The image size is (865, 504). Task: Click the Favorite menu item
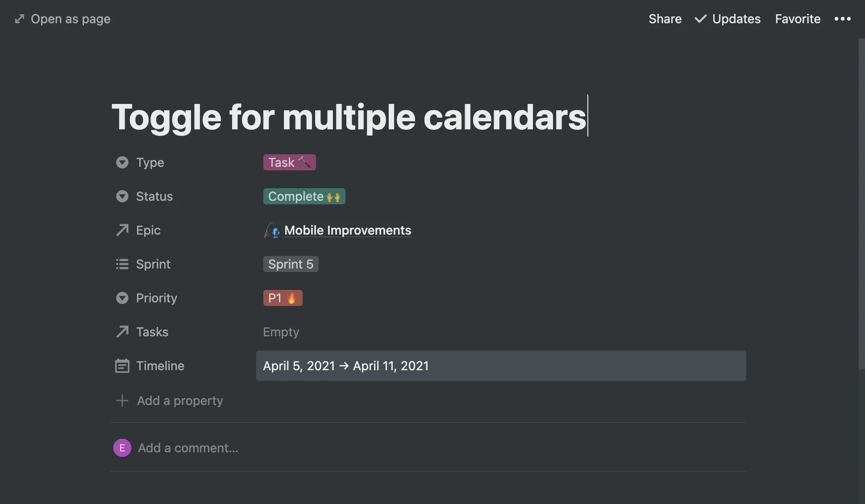pos(798,19)
